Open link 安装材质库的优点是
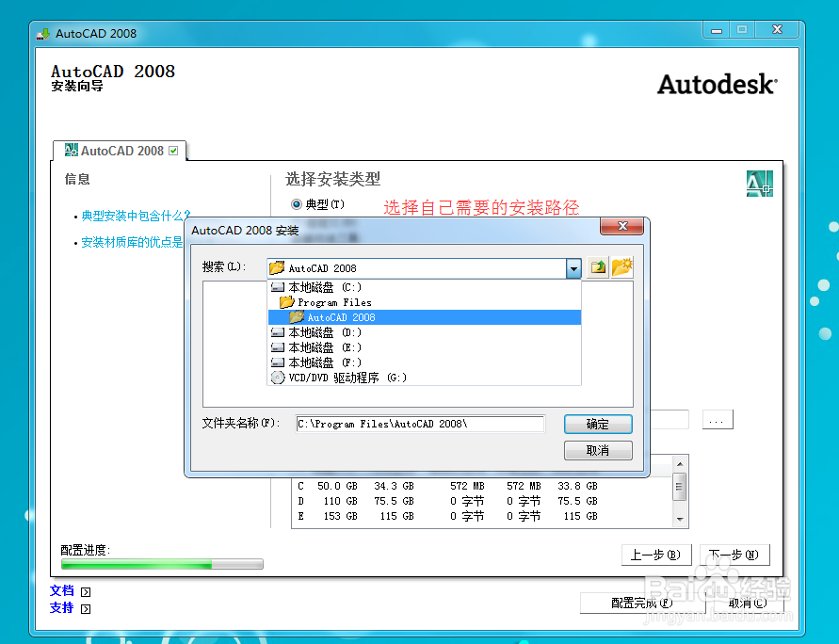 132,242
